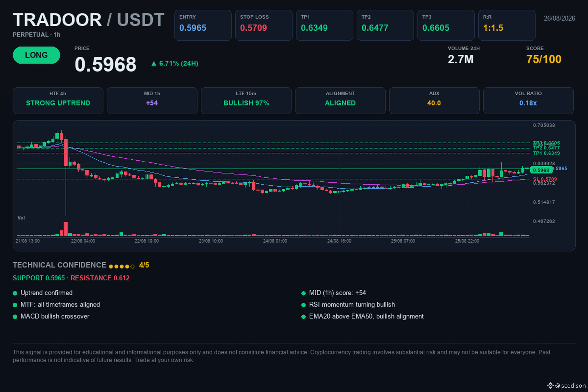Select 'RSI momentum turning bullish' bullet
This screenshot has height=392, width=588.
click(348, 305)
